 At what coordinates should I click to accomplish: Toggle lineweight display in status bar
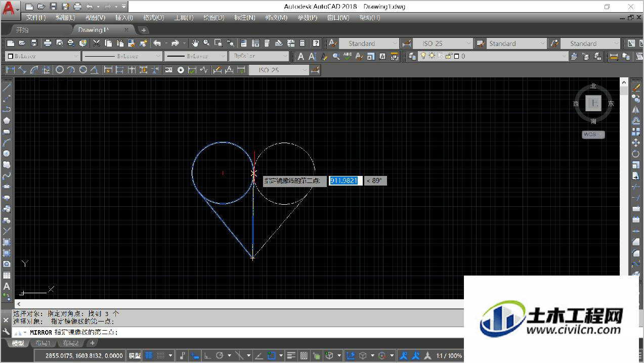291,355
